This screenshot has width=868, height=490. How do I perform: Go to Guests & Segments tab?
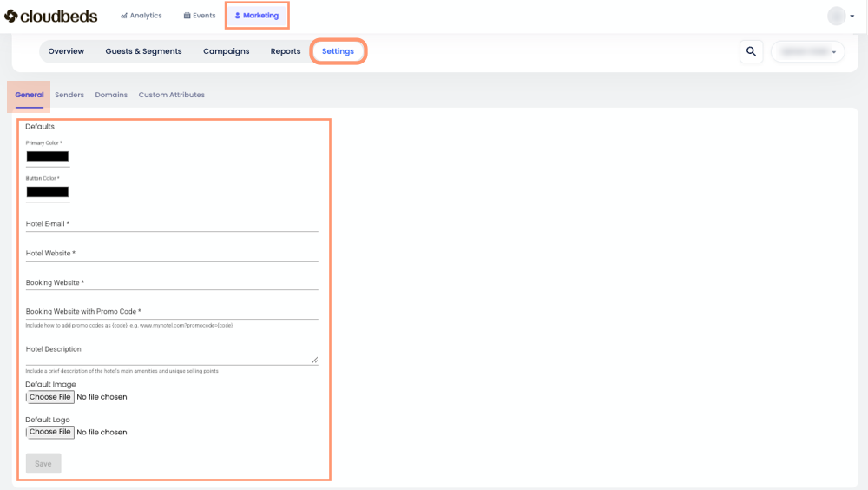(143, 51)
